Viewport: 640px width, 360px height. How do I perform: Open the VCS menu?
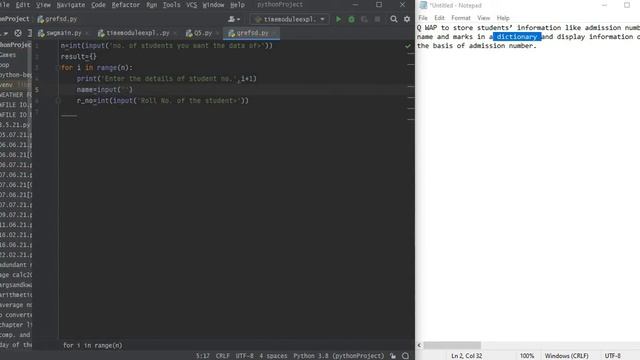(x=191, y=5)
